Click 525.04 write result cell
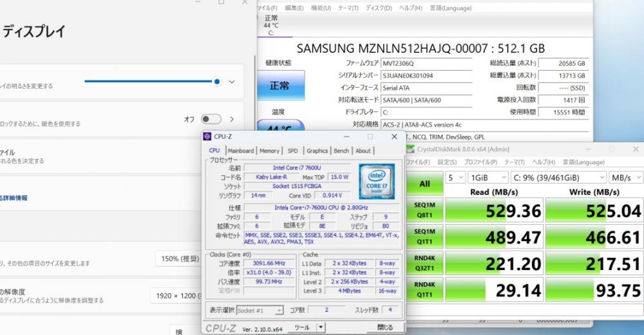The height and width of the screenshot is (335, 644). point(594,210)
